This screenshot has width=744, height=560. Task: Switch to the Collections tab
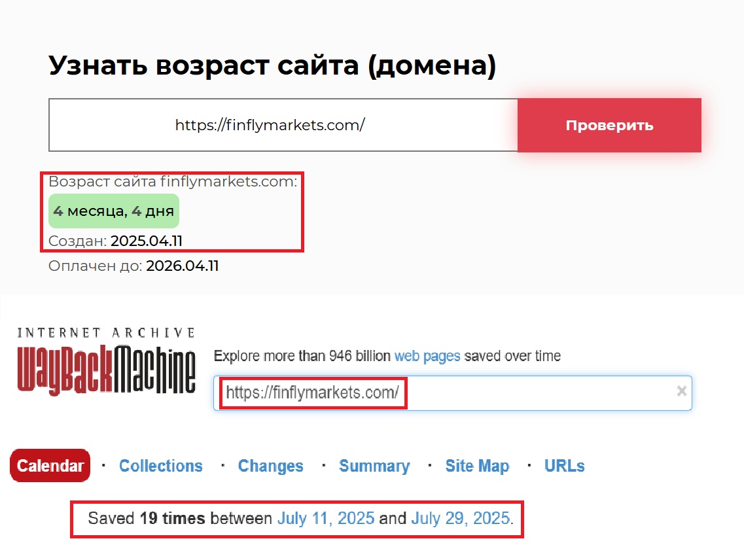coord(160,466)
